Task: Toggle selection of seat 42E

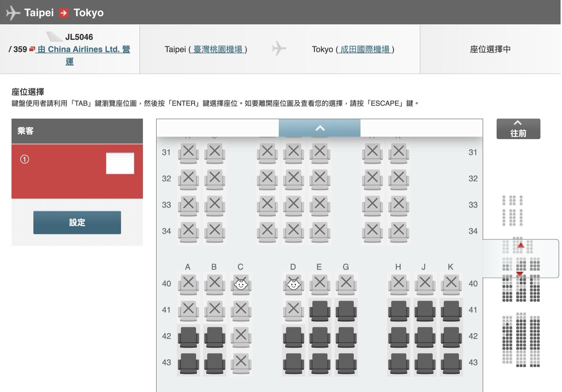Action: [319, 336]
